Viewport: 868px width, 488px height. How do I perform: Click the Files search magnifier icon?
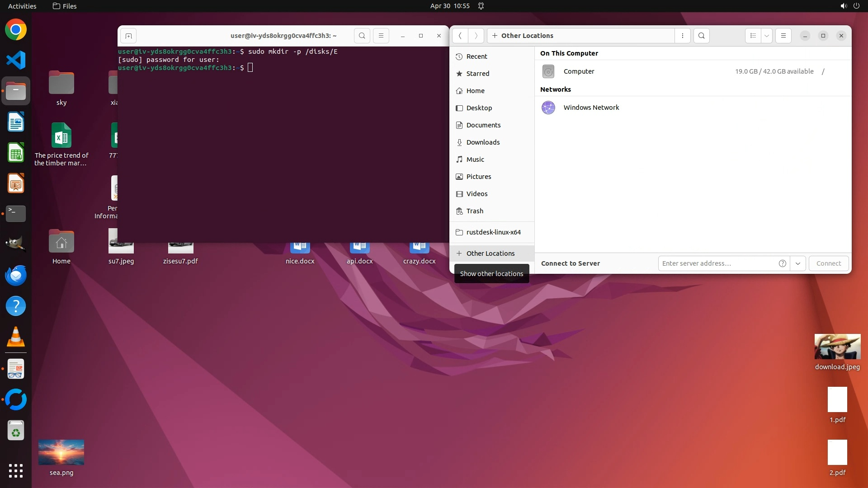(x=701, y=36)
